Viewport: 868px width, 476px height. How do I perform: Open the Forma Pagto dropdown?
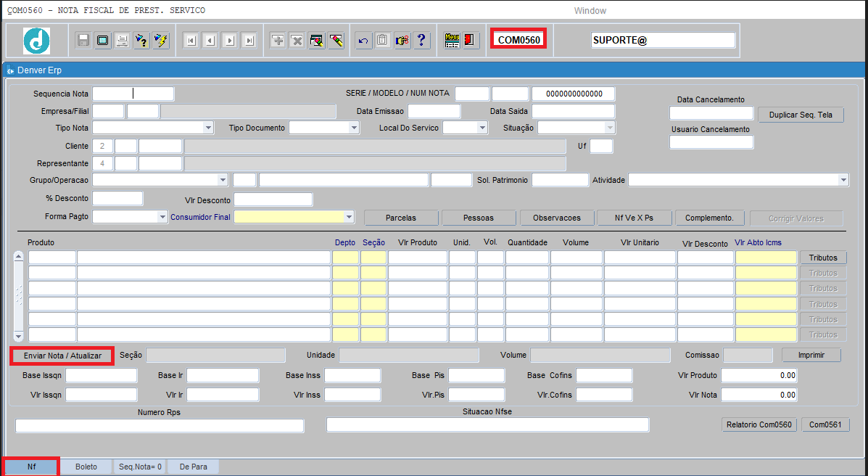pyautogui.click(x=162, y=217)
